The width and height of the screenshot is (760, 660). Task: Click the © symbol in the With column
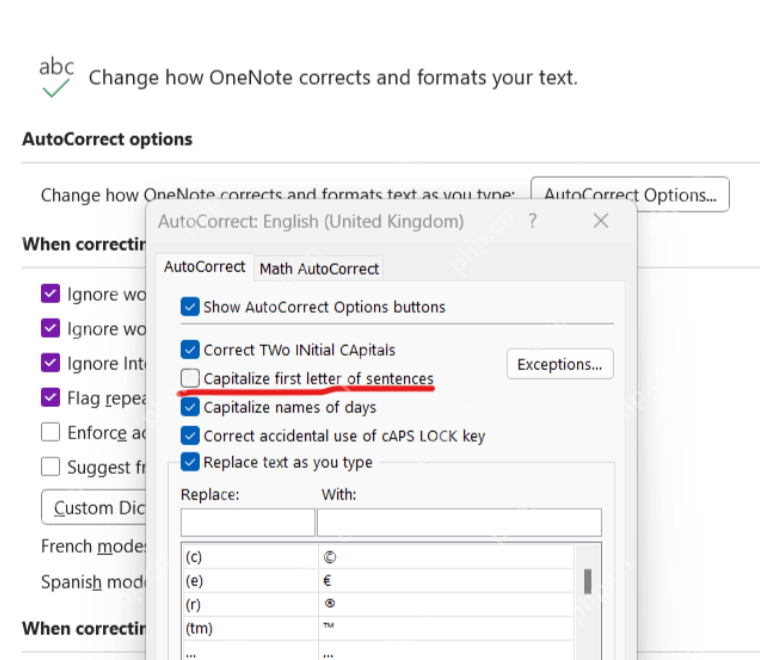pyautogui.click(x=330, y=557)
